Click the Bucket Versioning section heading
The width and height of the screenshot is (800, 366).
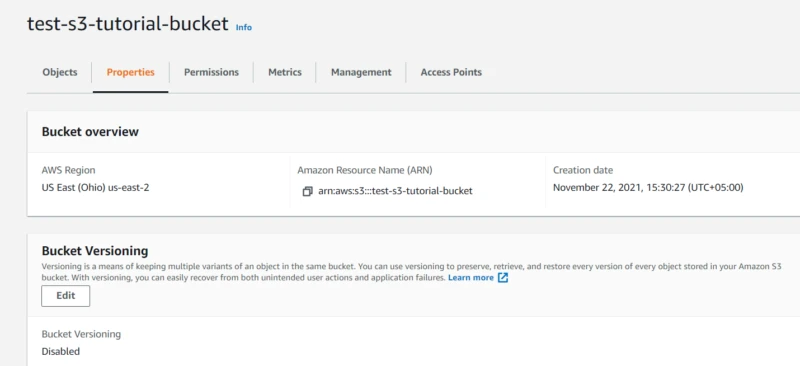tap(95, 251)
